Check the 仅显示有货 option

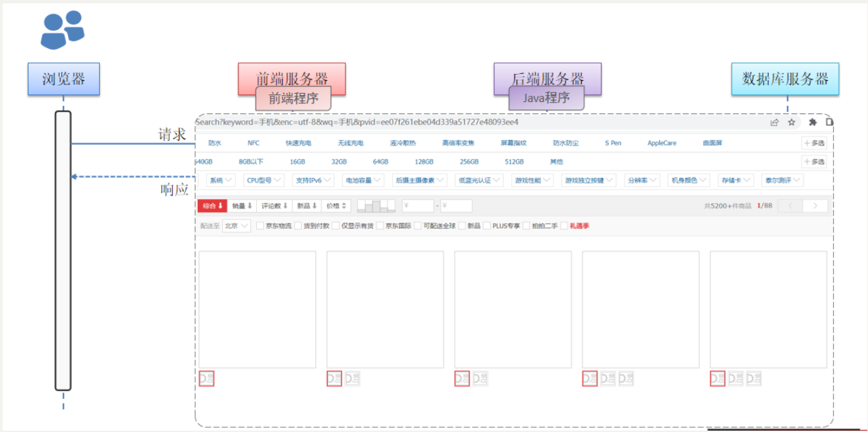click(336, 226)
